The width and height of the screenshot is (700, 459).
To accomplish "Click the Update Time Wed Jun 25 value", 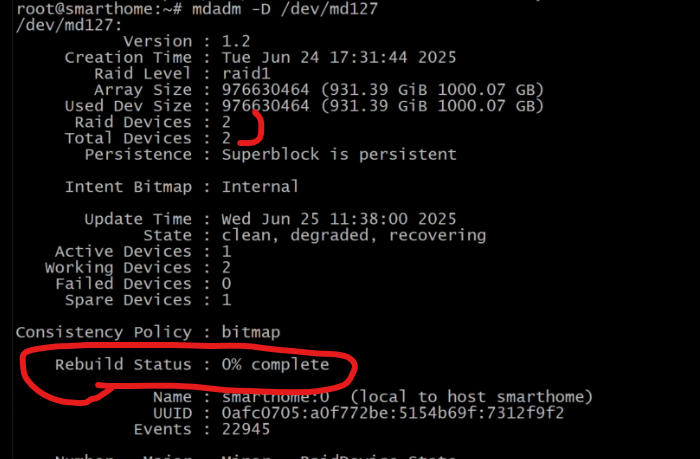I will (x=339, y=219).
